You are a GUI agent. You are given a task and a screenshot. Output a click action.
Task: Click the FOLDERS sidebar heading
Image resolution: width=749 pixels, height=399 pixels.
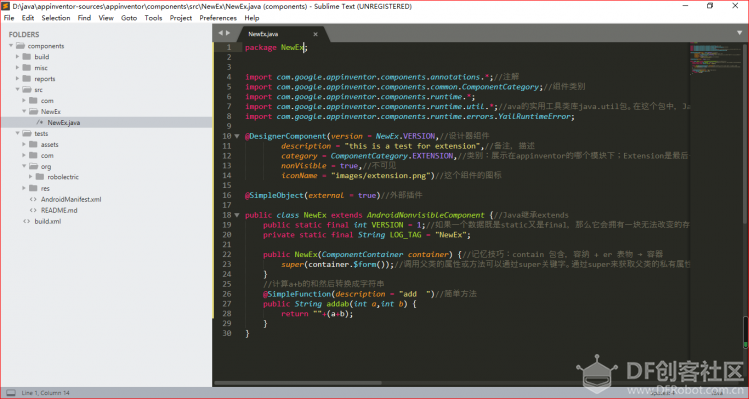tap(24, 34)
